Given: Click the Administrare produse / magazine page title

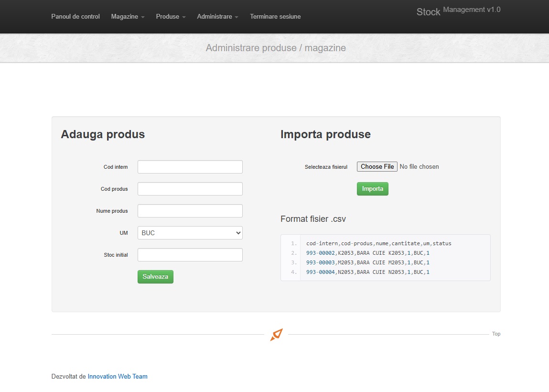Looking at the screenshot, I should coord(276,48).
